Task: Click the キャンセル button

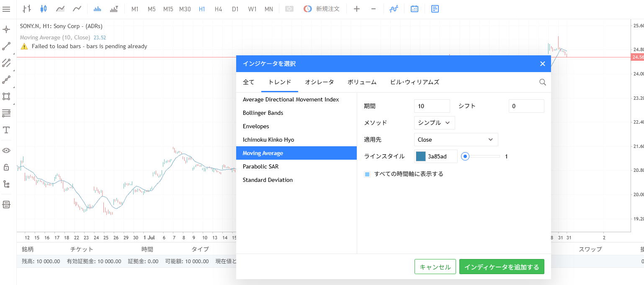Action: pos(435,267)
